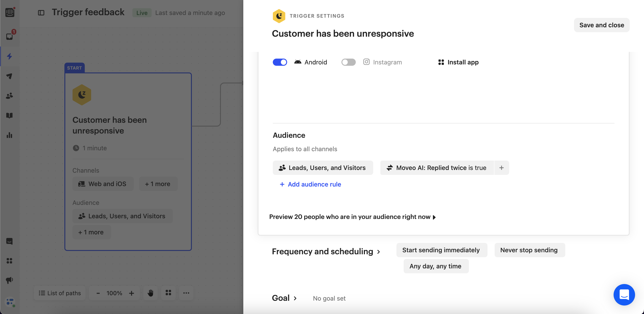Disable the Android channel toggle
Screen dimensions: 644x314
coord(280,62)
